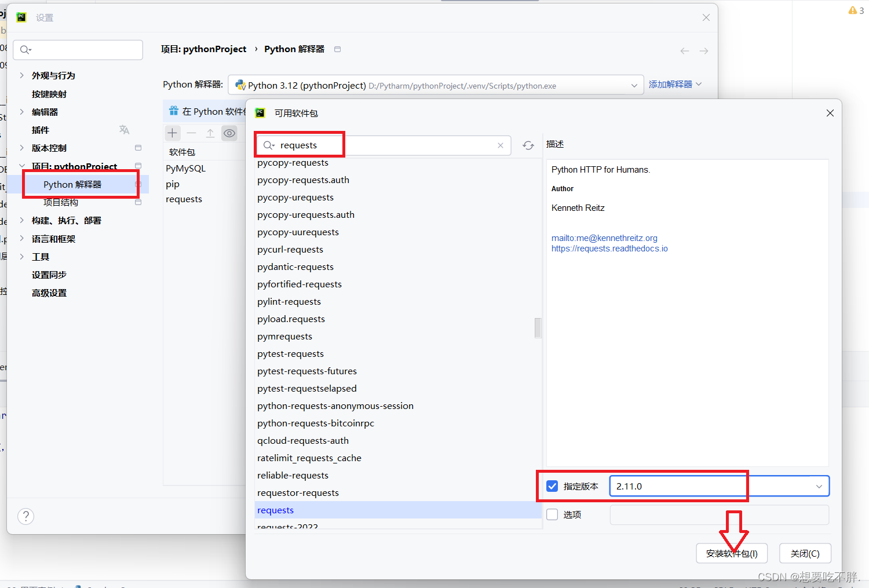Open the version 2.11.0 dropdown

tap(819, 486)
